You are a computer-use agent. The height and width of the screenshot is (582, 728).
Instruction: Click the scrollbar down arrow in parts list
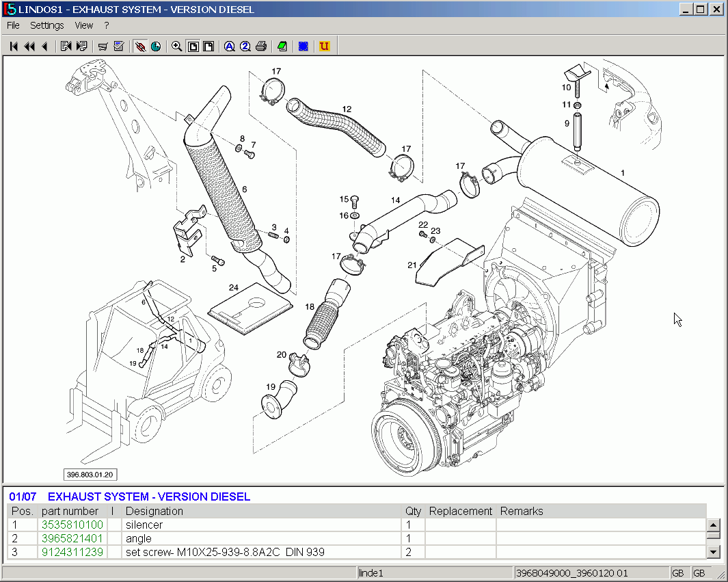[x=713, y=551]
